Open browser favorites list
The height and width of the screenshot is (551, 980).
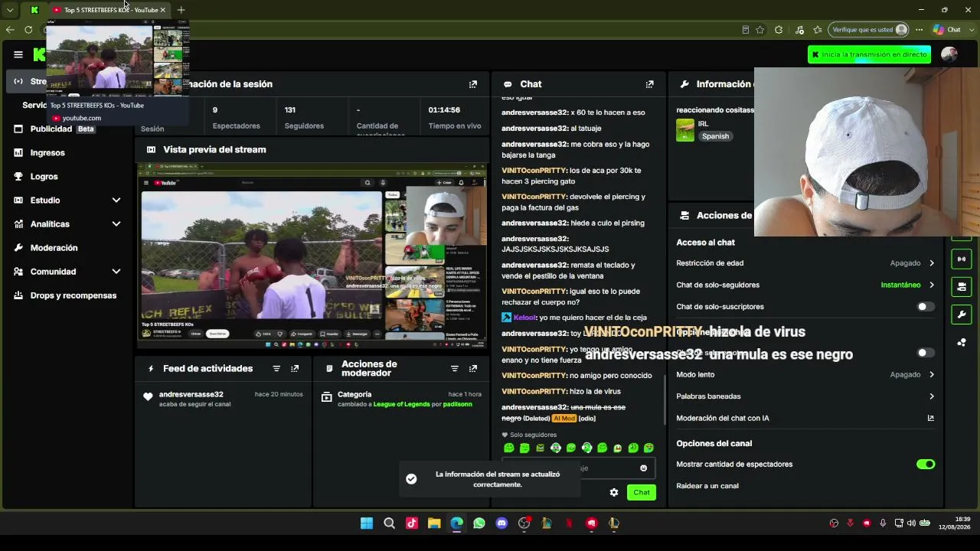[818, 30]
